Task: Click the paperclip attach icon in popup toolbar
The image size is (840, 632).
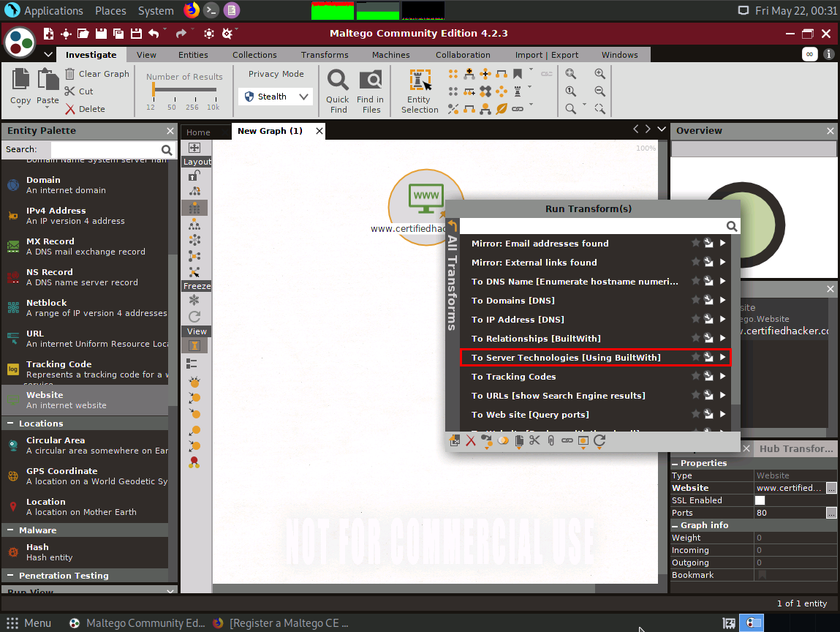Action: 550,440
